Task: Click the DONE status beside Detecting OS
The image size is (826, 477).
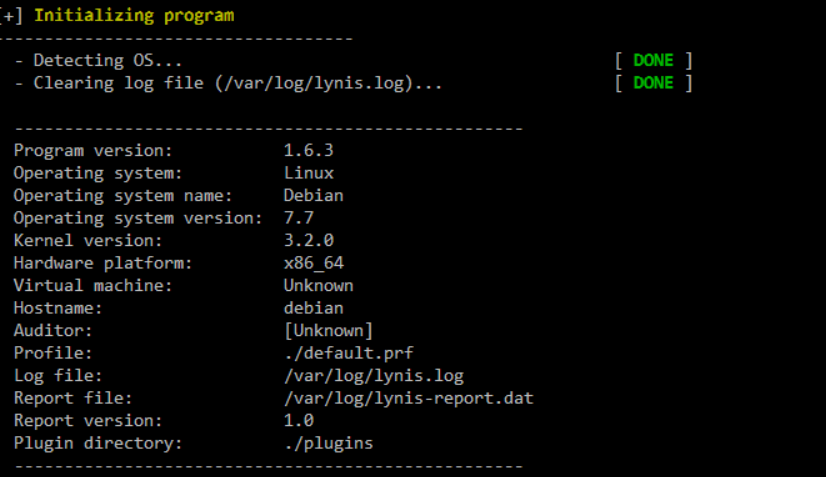Action: click(653, 61)
